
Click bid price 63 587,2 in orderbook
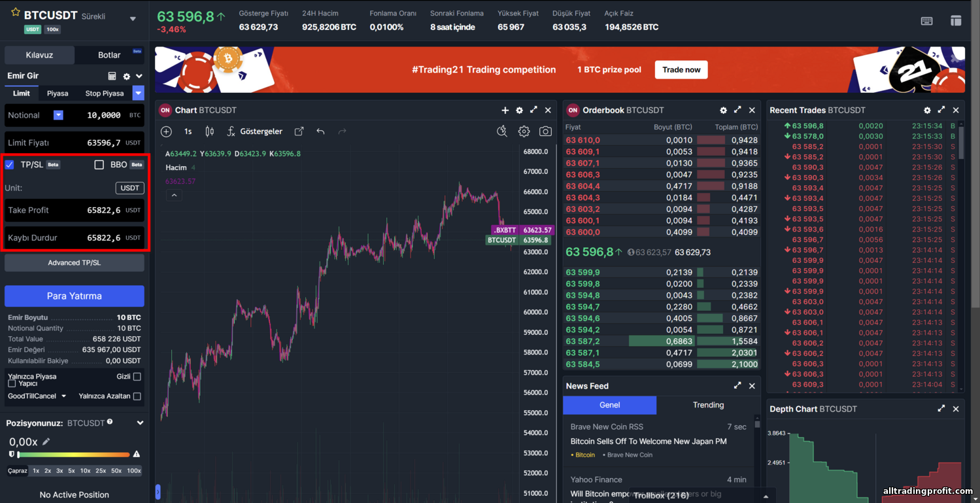coord(583,341)
